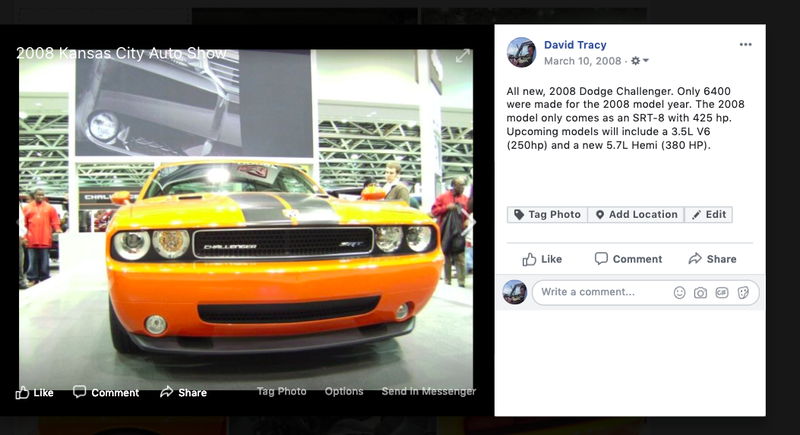Image resolution: width=800 pixels, height=435 pixels.
Task: Enter fullscreen with the expand arrows icon
Action: (462, 56)
